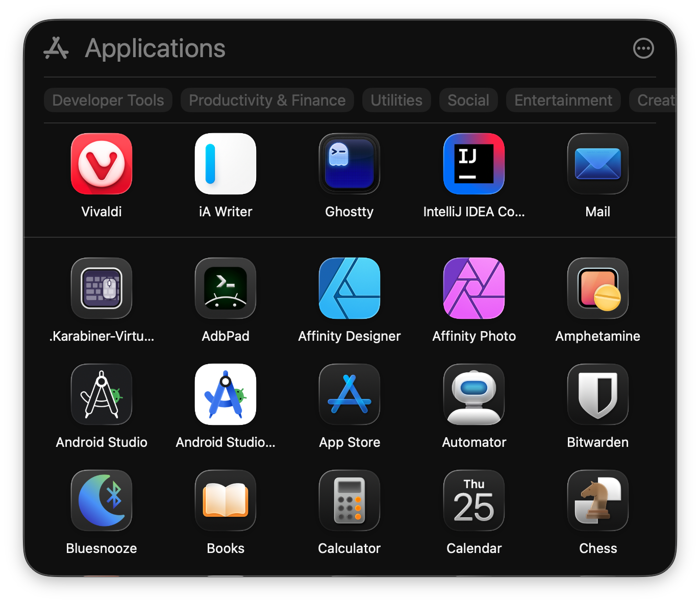The width and height of the screenshot is (700, 604).
Task: Launch the App Store icon
Action: (349, 394)
